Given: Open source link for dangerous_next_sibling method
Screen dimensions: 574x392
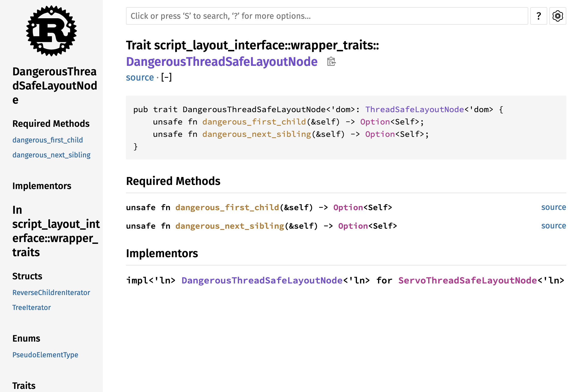Looking at the screenshot, I should click(553, 226).
